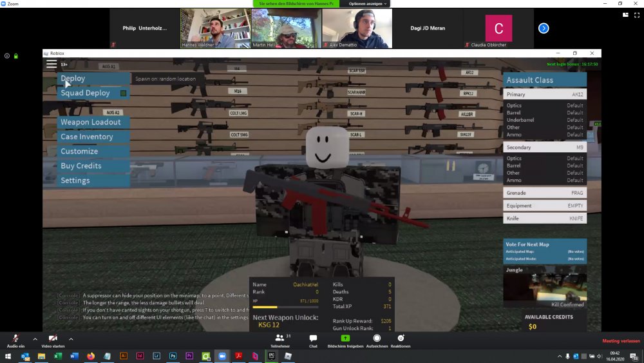Open Optionen anzeigen dropdown at top
Viewport: 644px width, 363px height.
pos(368,4)
